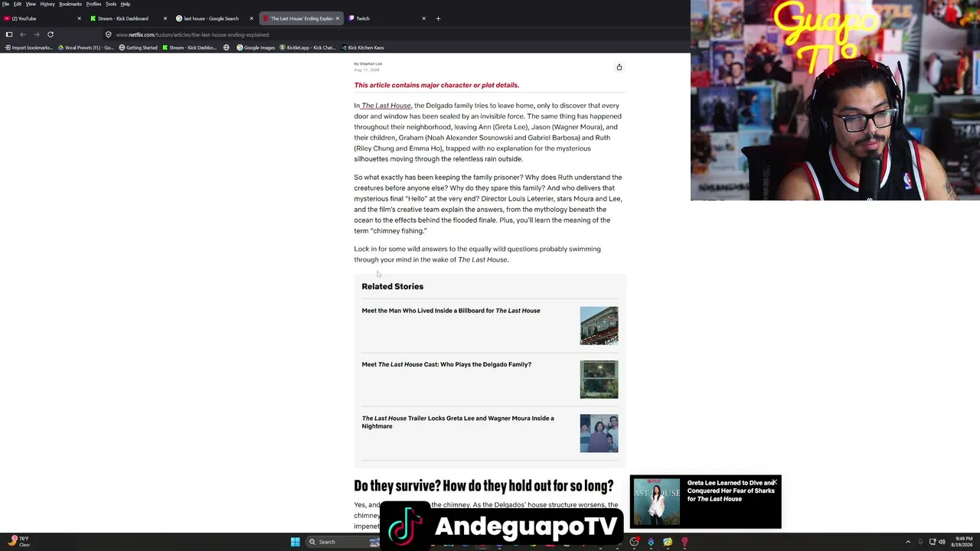Open the Stream - Kick Dashboard bookmark
The width and height of the screenshot is (980, 551).
point(190,47)
